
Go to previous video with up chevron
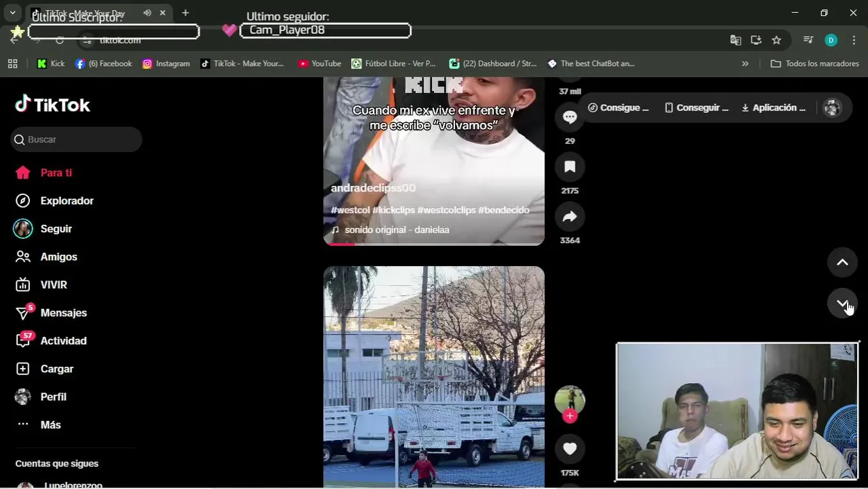click(842, 263)
